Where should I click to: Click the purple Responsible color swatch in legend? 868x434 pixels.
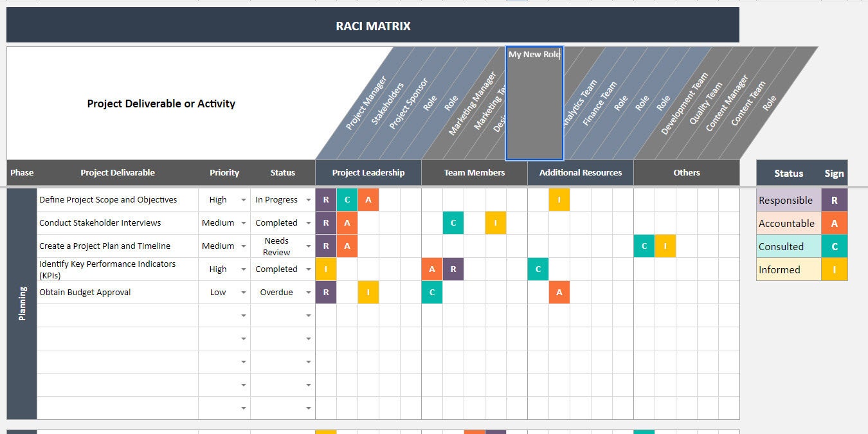(787, 200)
